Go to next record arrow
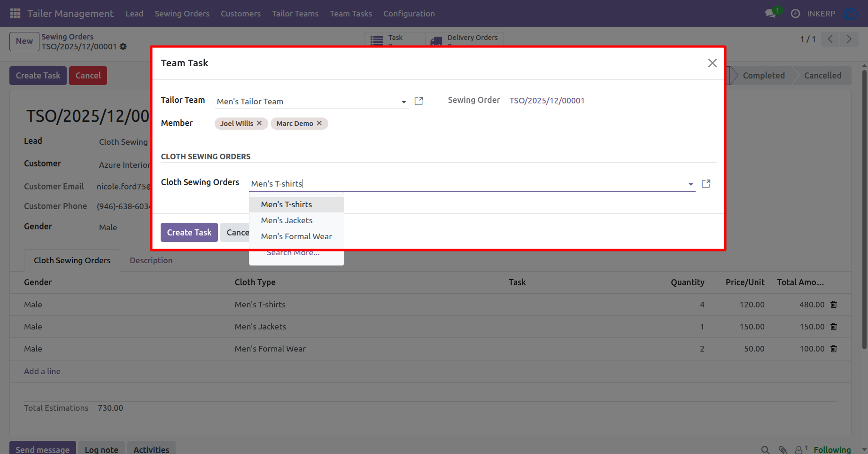 tap(849, 39)
